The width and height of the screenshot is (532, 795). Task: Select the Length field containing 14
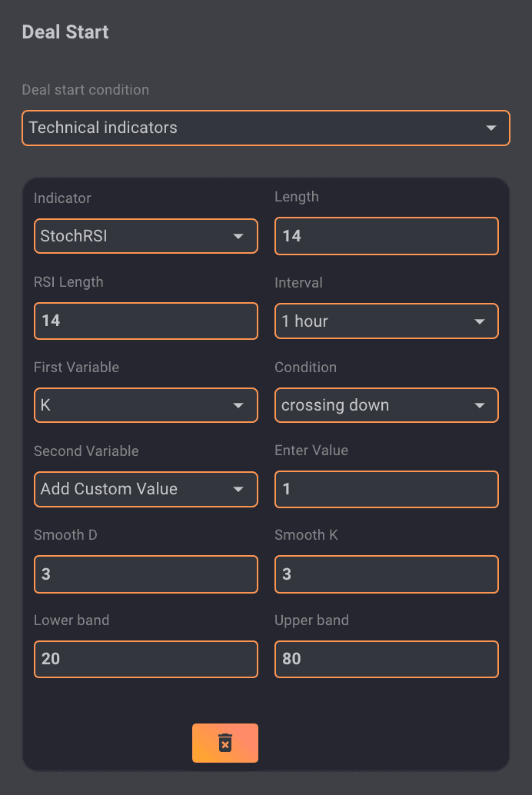[386, 236]
